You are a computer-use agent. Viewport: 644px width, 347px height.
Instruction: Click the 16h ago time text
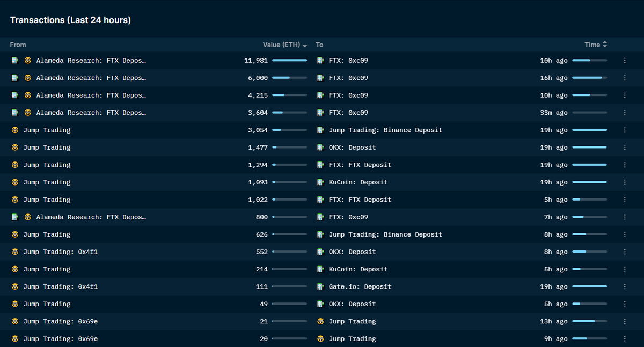click(554, 78)
